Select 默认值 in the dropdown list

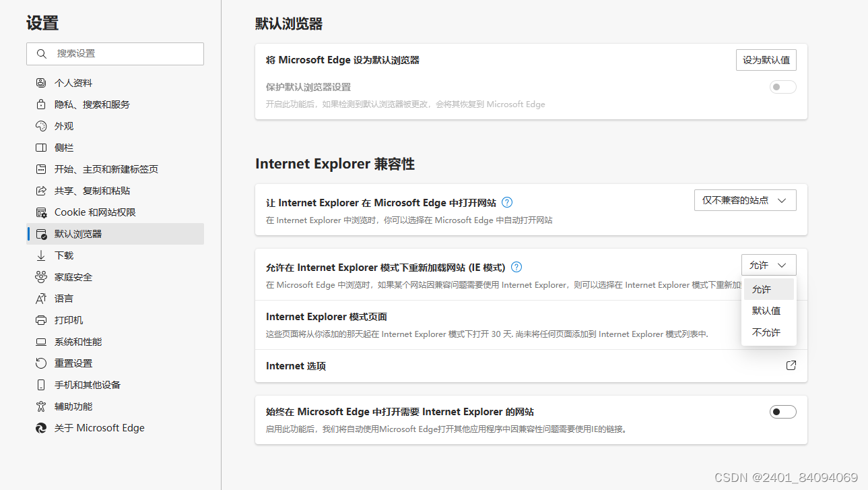[x=769, y=311]
